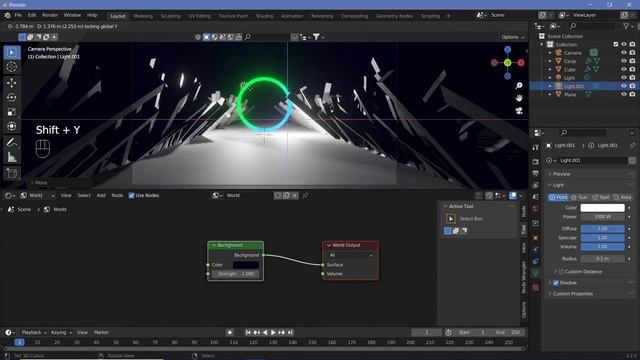Open the viewport Options dropdown

(x=513, y=37)
